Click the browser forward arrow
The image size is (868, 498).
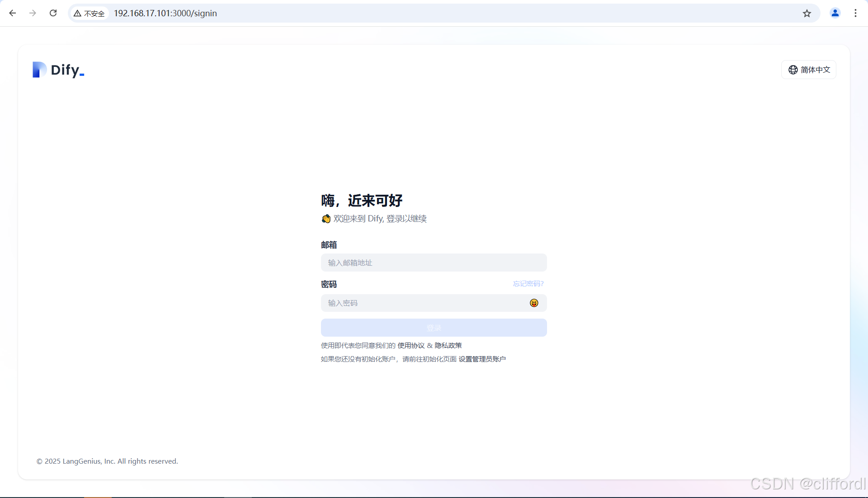click(33, 13)
